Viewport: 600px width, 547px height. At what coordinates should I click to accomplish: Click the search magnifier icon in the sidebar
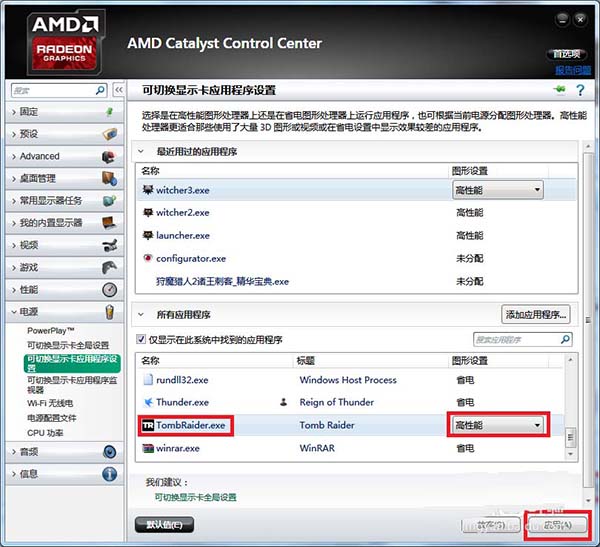(x=100, y=90)
